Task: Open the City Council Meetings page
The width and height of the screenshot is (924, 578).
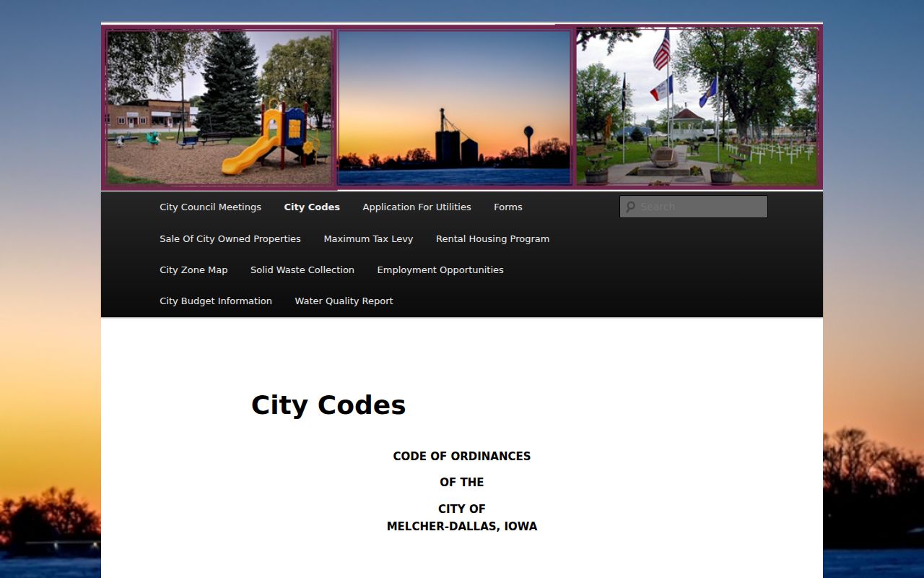Action: (x=210, y=207)
